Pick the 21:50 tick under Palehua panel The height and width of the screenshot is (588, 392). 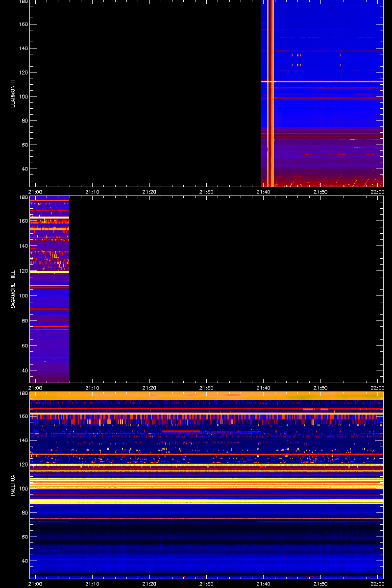click(x=320, y=584)
